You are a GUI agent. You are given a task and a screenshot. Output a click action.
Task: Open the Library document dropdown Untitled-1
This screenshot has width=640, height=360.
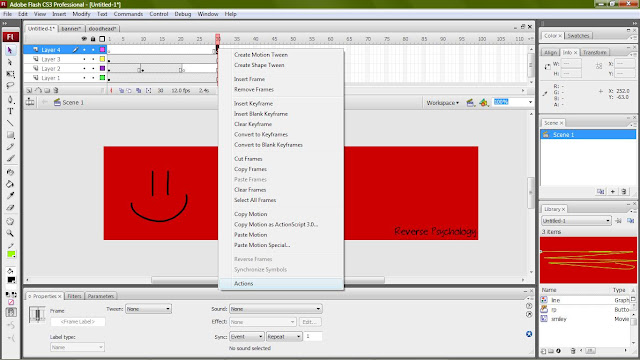tap(576, 221)
